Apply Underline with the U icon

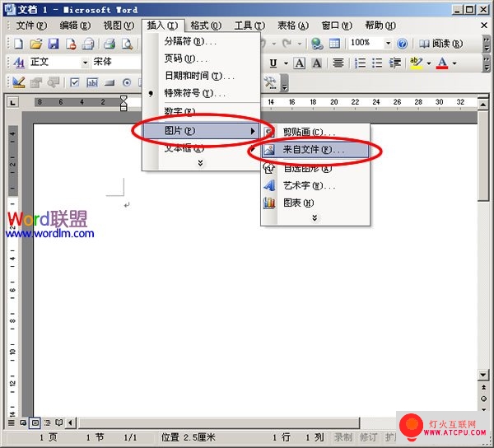273,63
